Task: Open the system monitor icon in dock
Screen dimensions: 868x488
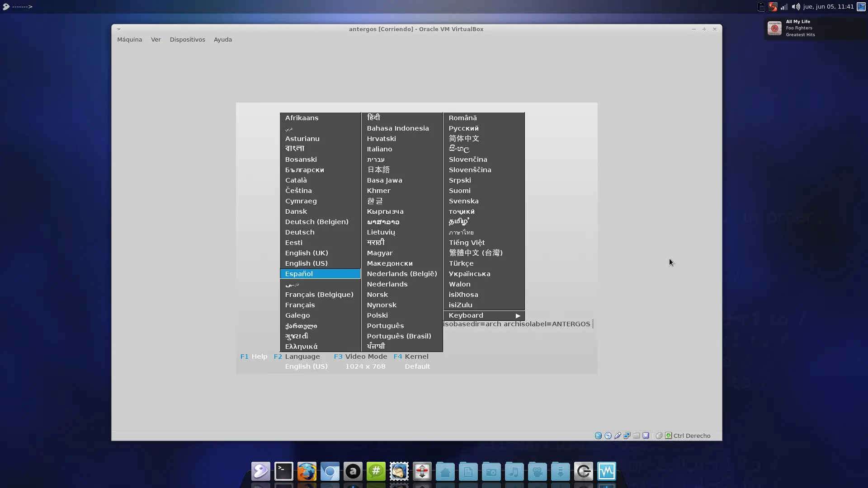Action: (x=607, y=471)
